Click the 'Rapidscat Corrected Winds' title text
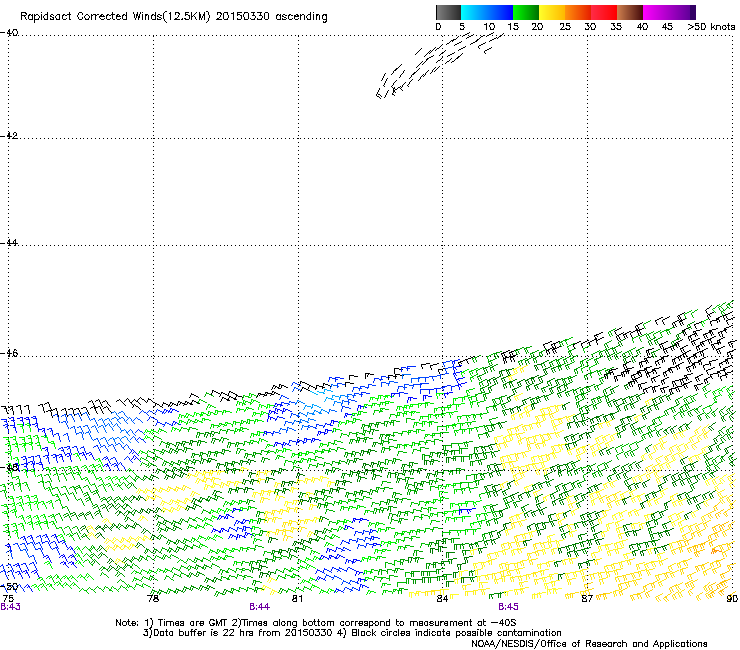The height and width of the screenshot is (650, 740). [x=115, y=17]
